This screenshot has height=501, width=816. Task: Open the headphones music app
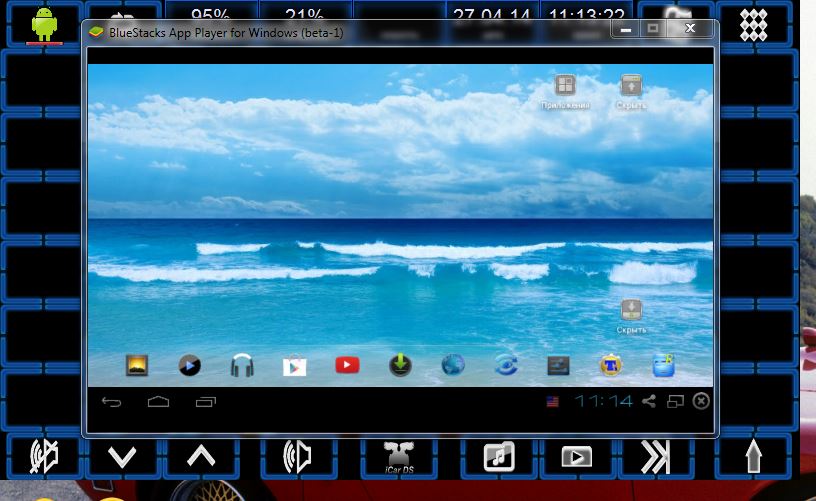(x=241, y=366)
